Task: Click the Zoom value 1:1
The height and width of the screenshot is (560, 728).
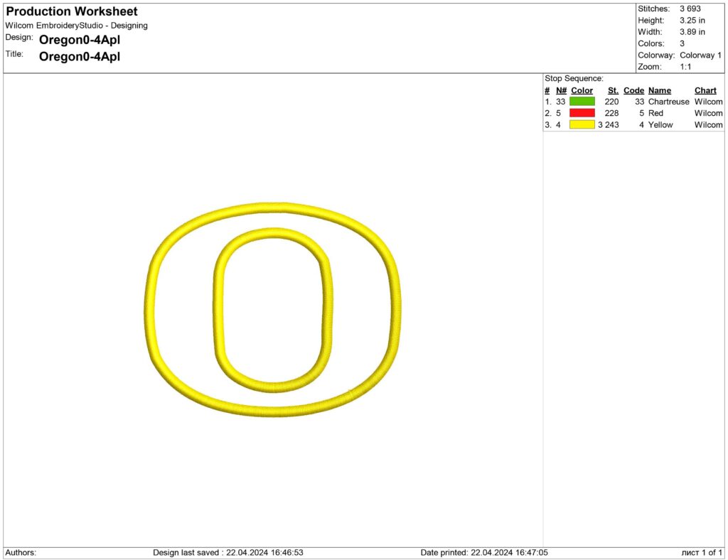Action: point(685,67)
